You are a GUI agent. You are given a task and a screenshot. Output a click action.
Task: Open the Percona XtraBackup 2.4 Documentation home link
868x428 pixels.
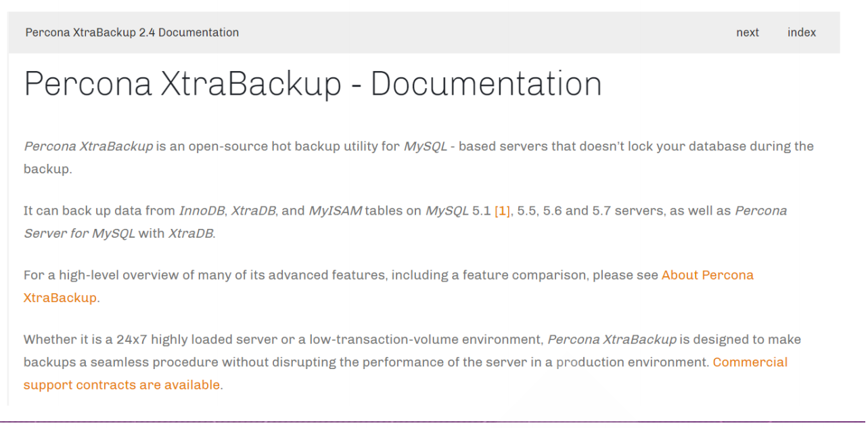coord(132,33)
